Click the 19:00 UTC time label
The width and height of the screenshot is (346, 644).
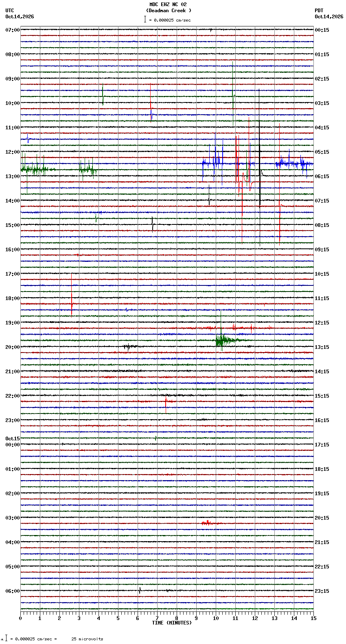tap(13, 323)
